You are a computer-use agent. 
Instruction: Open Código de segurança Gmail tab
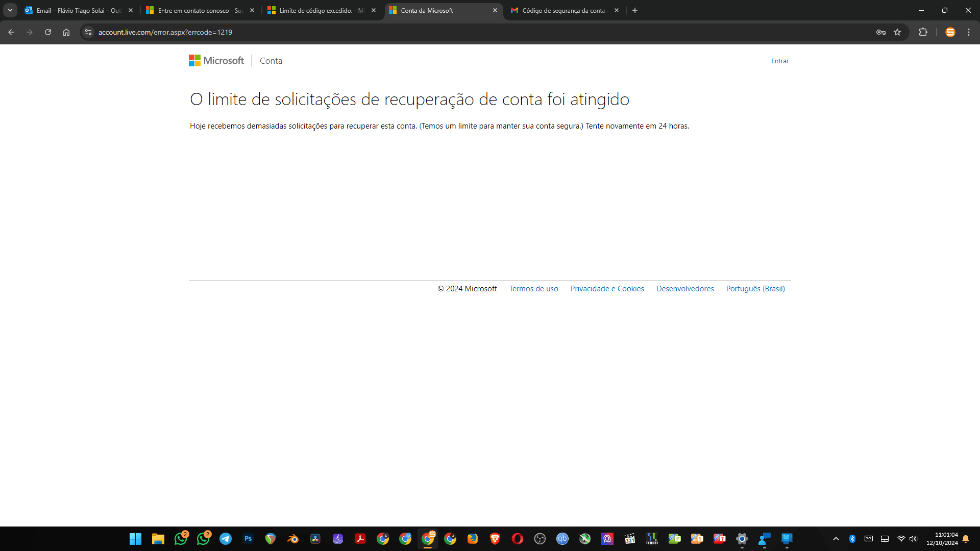click(563, 10)
